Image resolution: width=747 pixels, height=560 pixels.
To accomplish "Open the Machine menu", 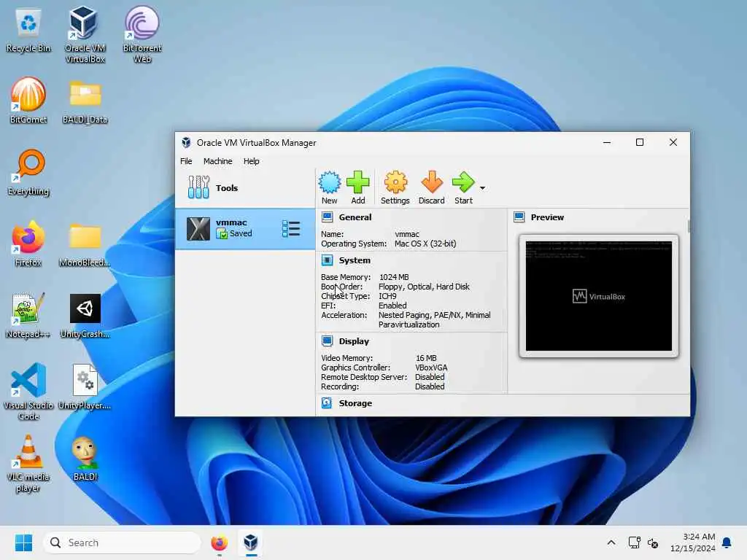I will tap(217, 161).
